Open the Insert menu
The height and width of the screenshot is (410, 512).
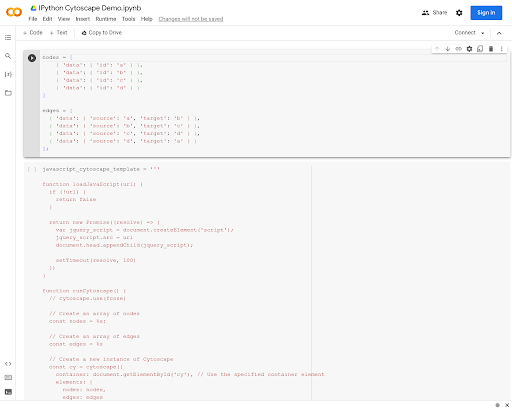[83, 19]
